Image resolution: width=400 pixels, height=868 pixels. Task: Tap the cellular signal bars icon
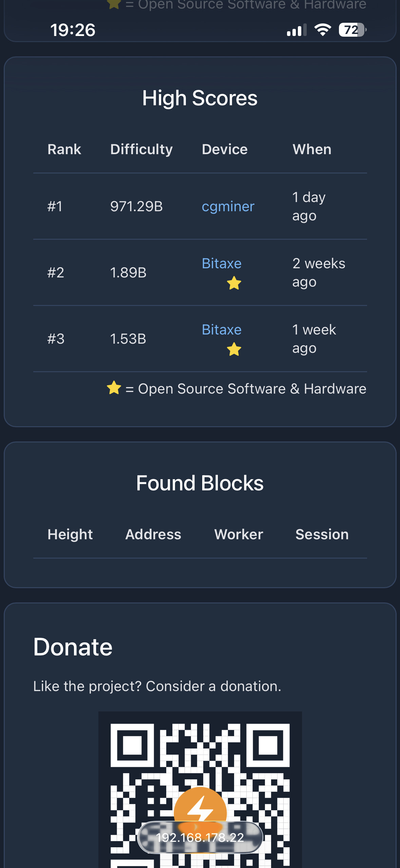297,30
